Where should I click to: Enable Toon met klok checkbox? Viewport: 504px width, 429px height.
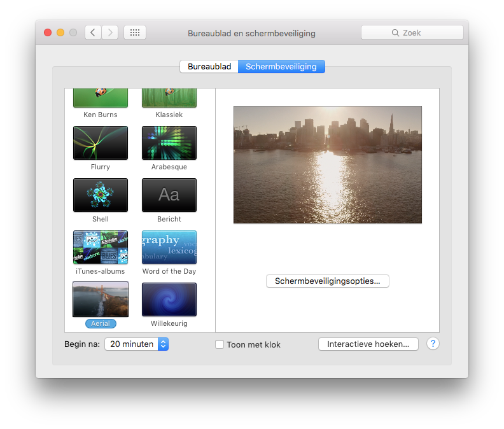(220, 344)
